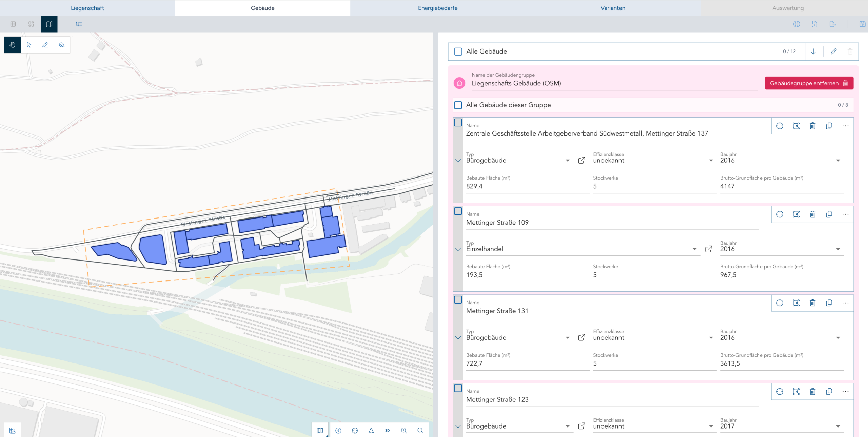Open Baujahr dropdown for Mettinger Straße 109
The image size is (868, 437).
(x=782, y=249)
